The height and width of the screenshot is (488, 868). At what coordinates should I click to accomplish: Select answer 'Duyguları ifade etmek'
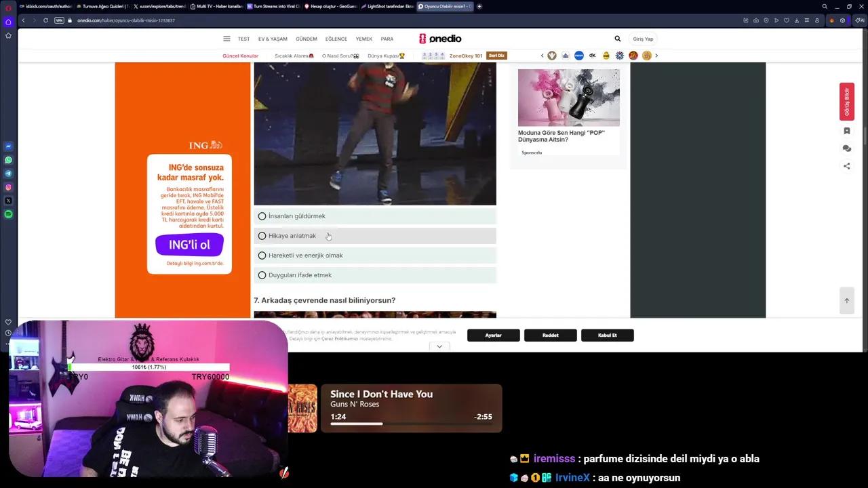(375, 275)
